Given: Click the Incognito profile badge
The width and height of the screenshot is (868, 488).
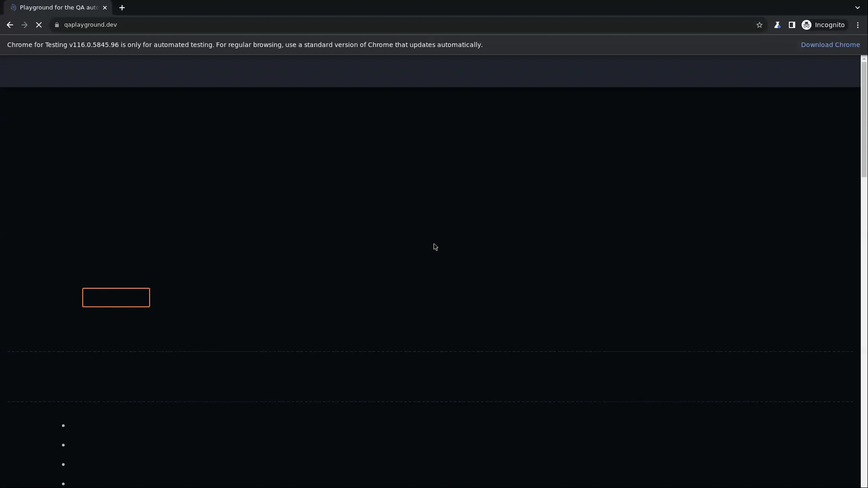Looking at the screenshot, I should click(x=825, y=25).
